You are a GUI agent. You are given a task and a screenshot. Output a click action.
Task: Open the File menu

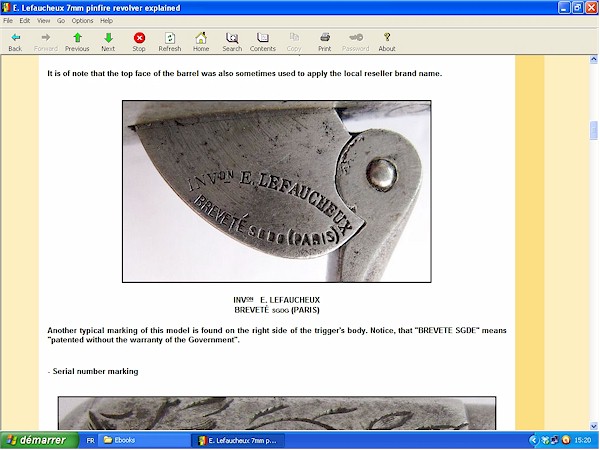tap(8, 21)
